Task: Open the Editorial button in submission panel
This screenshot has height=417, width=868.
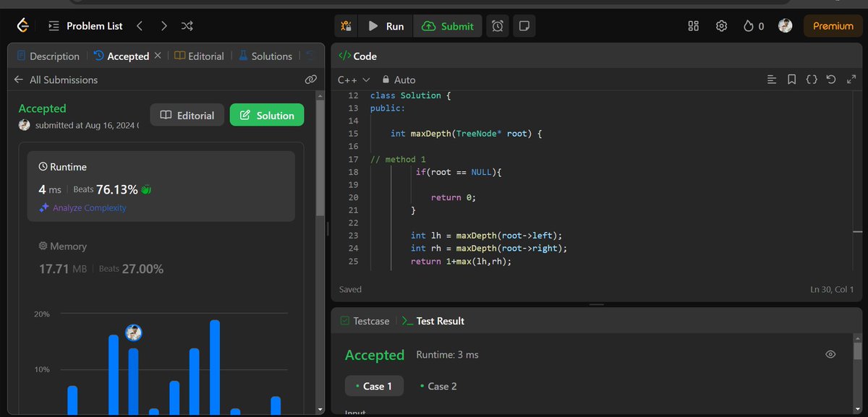Action: [187, 115]
